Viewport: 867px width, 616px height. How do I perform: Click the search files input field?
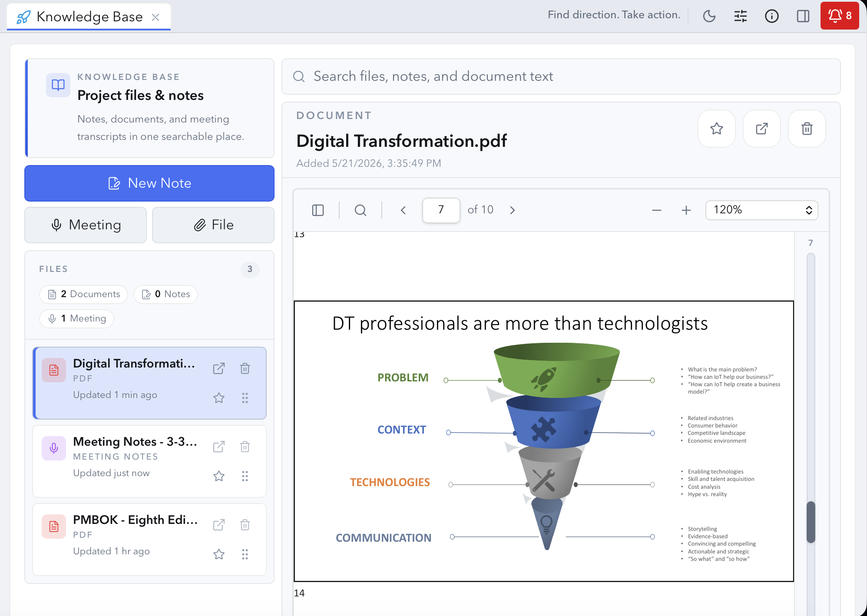[x=561, y=76]
